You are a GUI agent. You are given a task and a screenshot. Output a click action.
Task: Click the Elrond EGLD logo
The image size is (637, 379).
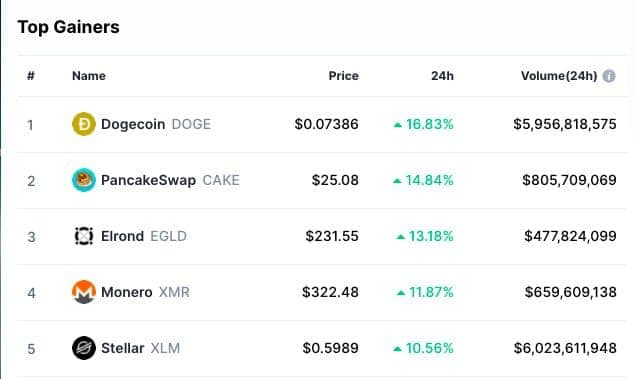pos(84,236)
